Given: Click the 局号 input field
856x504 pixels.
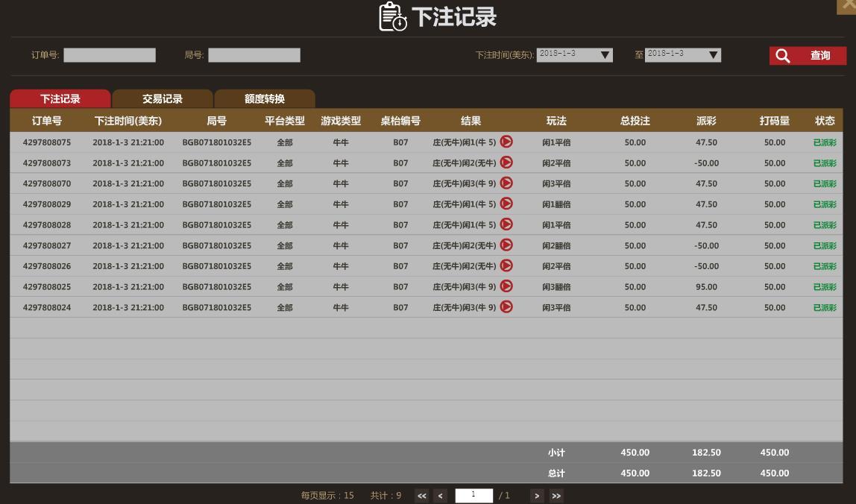Looking at the screenshot, I should (254, 55).
